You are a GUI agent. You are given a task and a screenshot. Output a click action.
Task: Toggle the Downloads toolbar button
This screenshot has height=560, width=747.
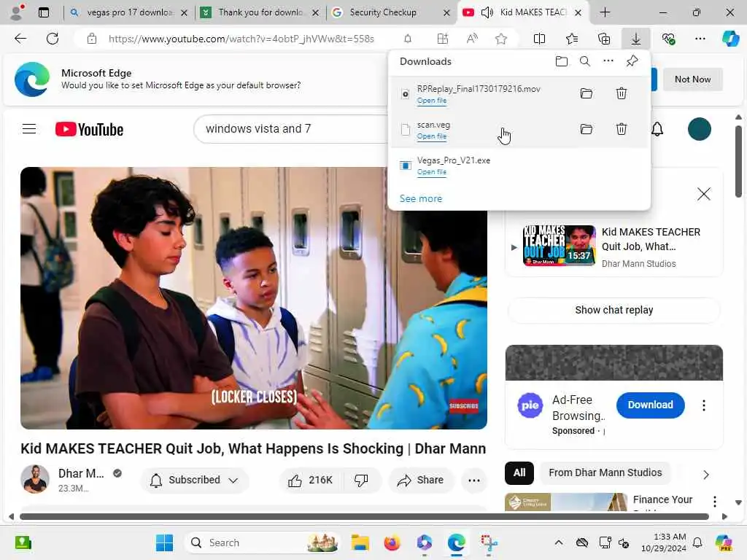click(636, 39)
